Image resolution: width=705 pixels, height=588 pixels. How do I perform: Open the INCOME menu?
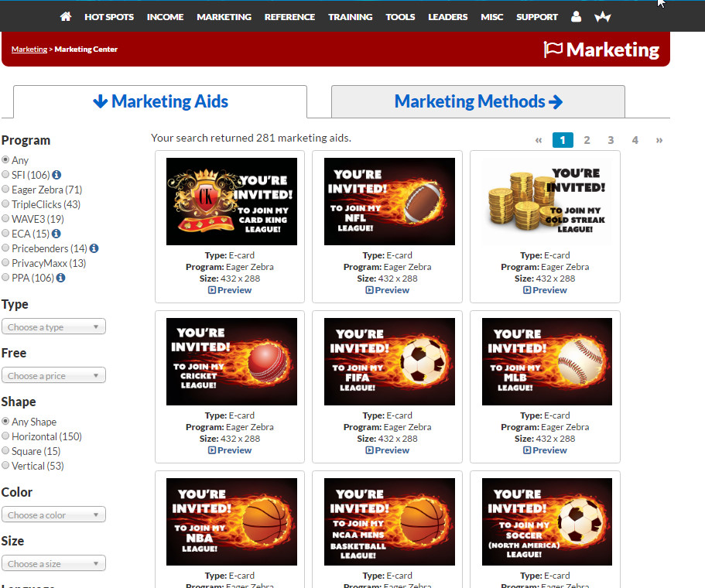pyautogui.click(x=165, y=17)
